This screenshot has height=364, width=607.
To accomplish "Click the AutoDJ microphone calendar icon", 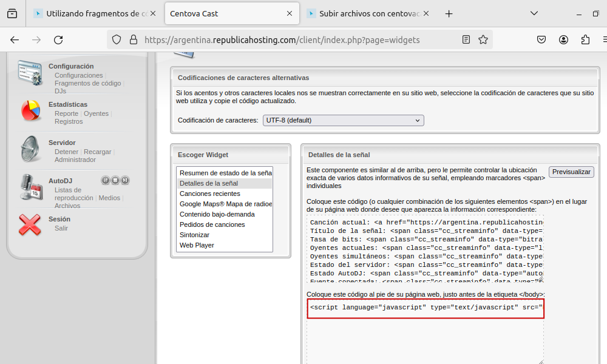I will pos(30,188).
